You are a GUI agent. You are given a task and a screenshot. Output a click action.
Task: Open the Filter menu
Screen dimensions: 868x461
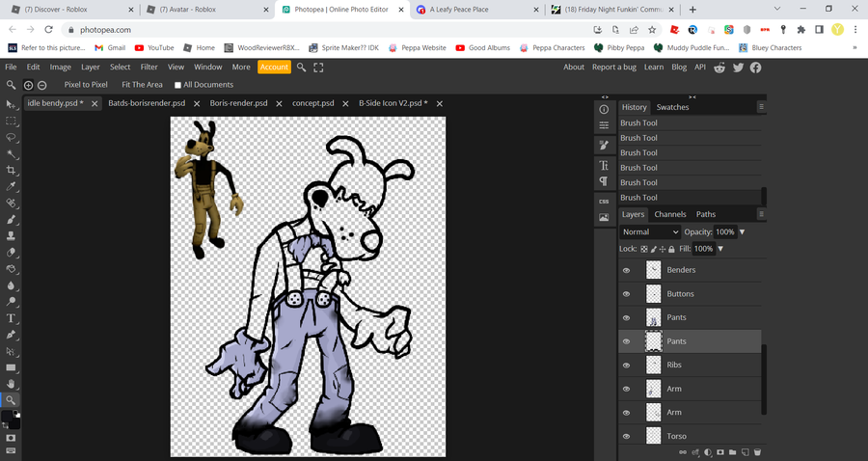[149, 67]
